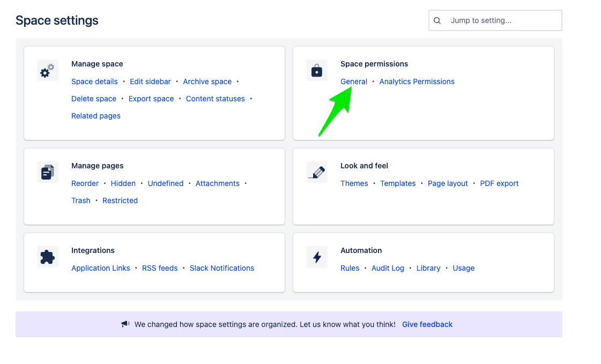Select Archive space link
This screenshot has height=364, width=601.
[x=207, y=81]
